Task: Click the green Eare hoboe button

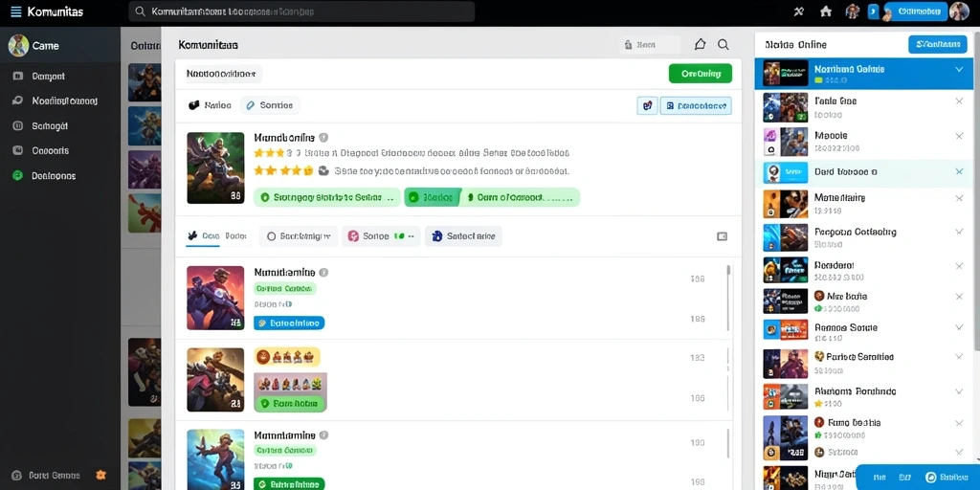Action: [289, 403]
